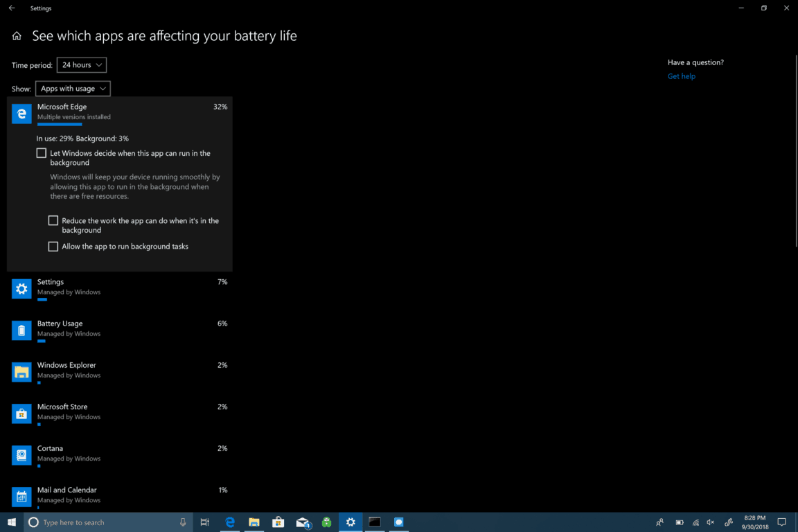Navigate back with the back arrow
The width and height of the screenshot is (798, 532).
(x=12, y=8)
